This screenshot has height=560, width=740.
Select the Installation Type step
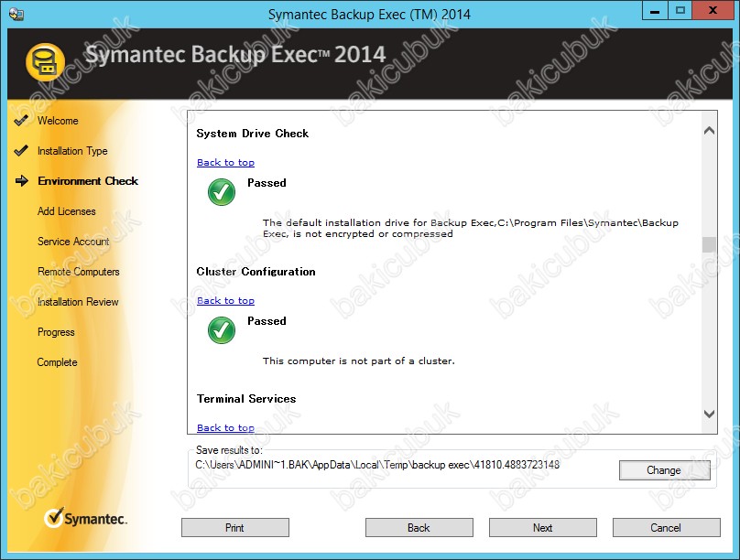tap(72, 151)
